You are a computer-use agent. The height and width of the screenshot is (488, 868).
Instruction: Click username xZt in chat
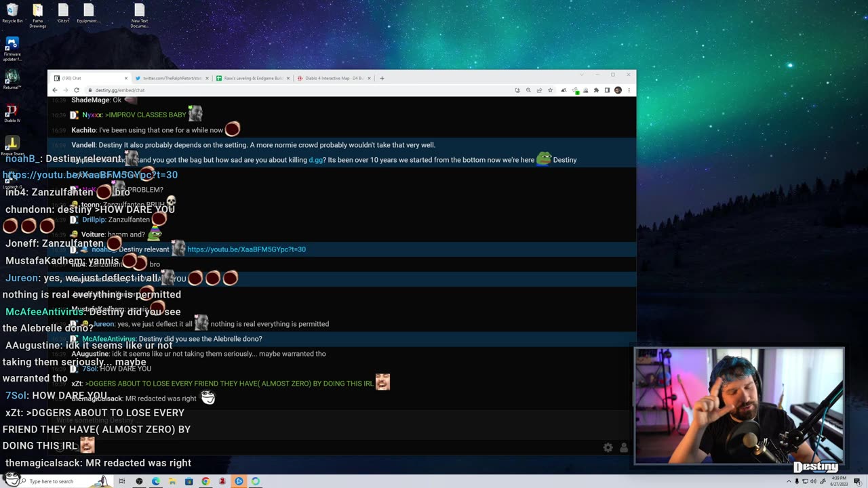[x=77, y=384]
